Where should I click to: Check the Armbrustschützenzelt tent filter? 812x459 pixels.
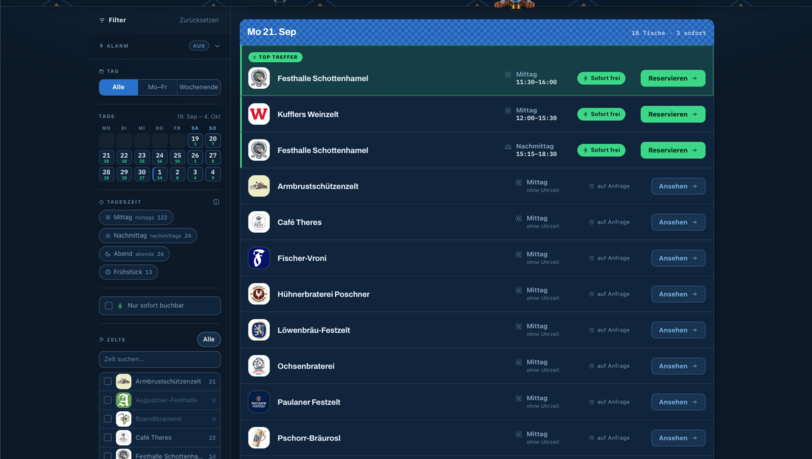point(108,381)
